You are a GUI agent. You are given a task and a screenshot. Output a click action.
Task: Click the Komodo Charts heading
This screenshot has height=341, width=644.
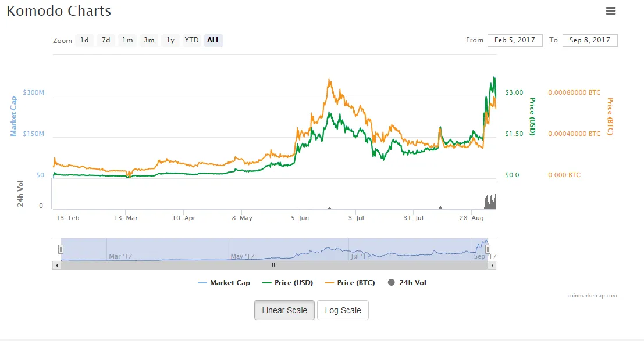59,11
